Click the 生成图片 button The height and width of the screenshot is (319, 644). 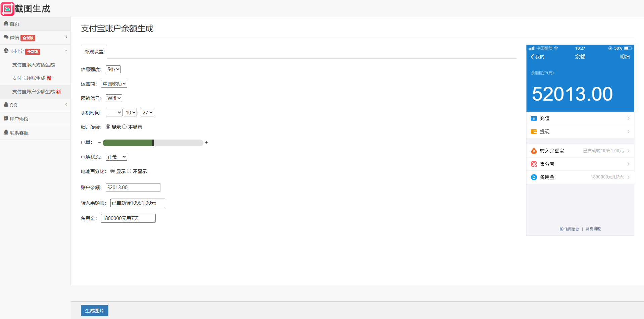tap(95, 311)
